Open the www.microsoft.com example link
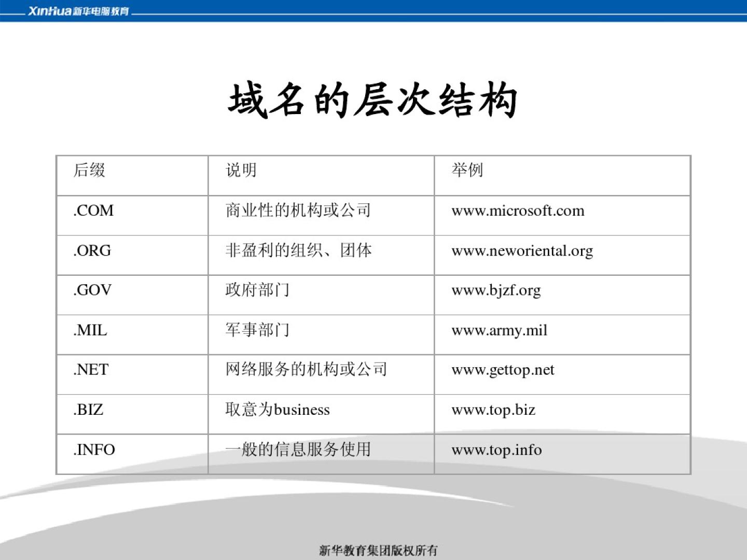Viewport: 747px width, 560px height. (x=518, y=211)
